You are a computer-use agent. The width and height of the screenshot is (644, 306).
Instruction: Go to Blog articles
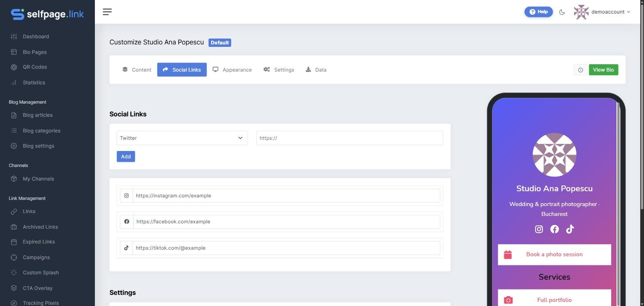[x=37, y=115]
